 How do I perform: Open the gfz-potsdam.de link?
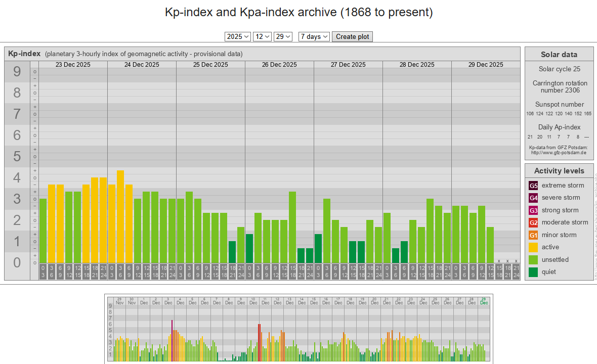[559, 153]
